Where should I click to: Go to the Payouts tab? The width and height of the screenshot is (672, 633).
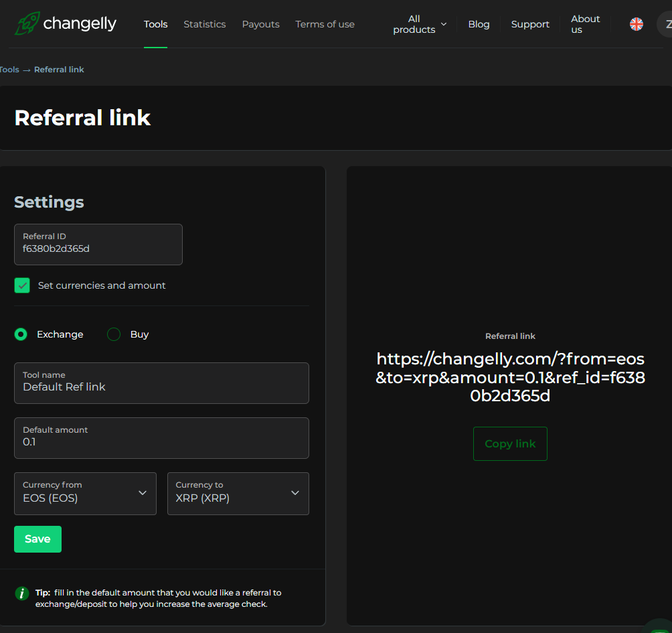click(260, 24)
